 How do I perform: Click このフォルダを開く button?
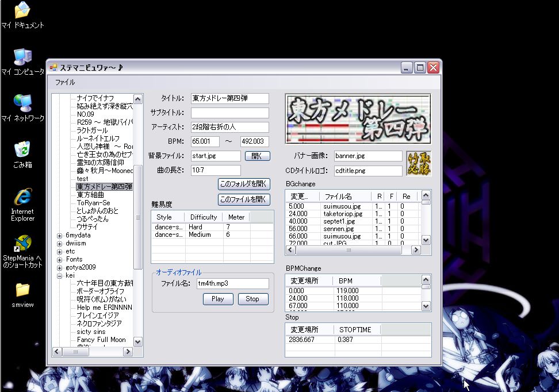[244, 184]
